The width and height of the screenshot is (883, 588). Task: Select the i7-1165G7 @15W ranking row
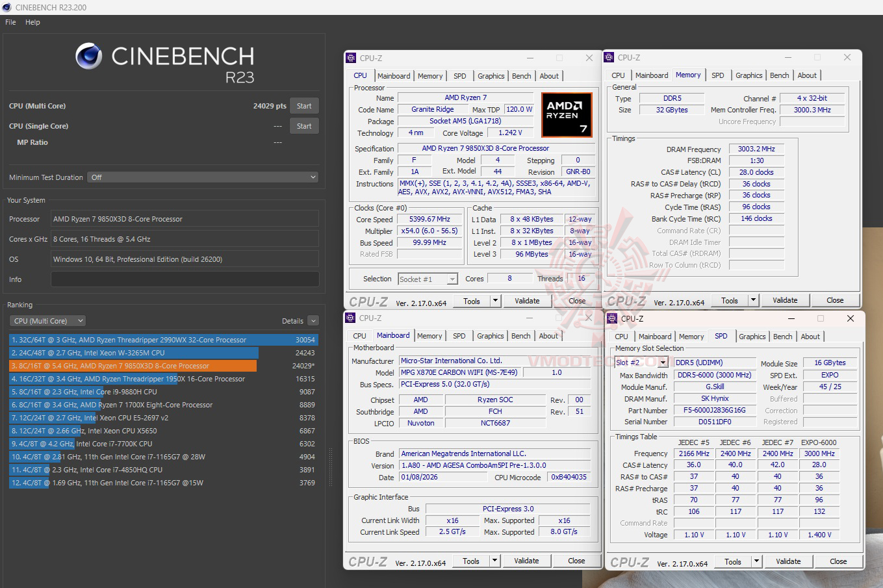pyautogui.click(x=163, y=483)
